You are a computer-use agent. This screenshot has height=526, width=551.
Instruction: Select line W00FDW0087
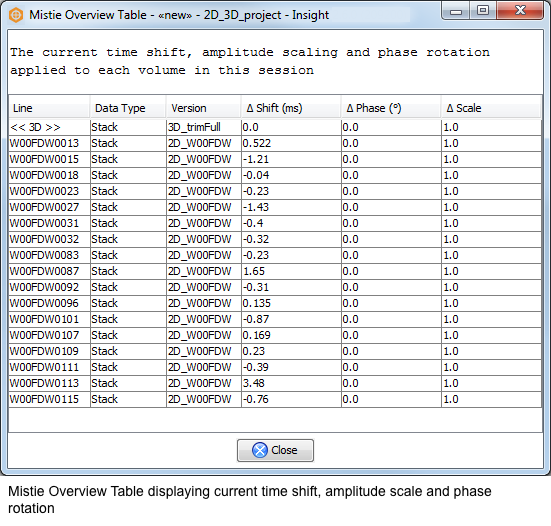pyautogui.click(x=50, y=271)
